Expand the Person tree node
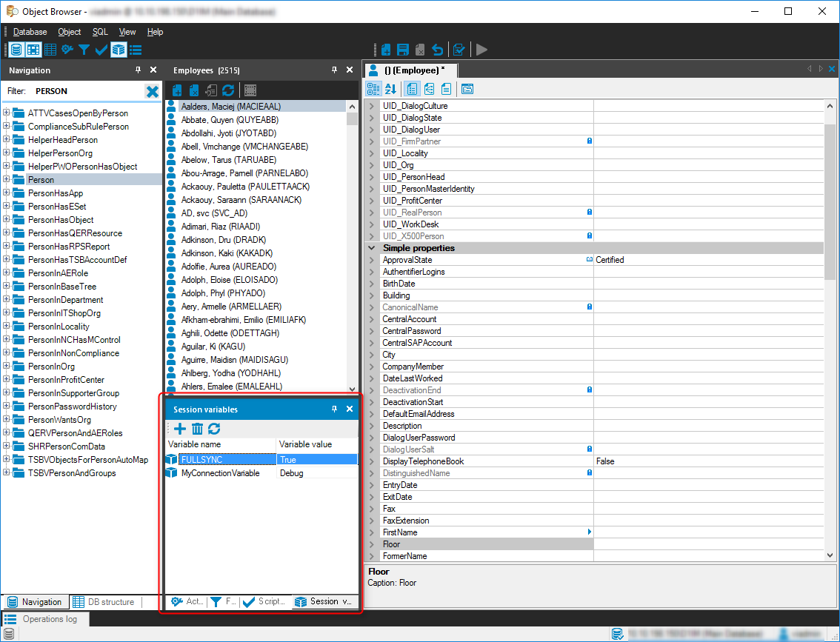Screen dimensions: 840x642 pyautogui.click(x=7, y=179)
